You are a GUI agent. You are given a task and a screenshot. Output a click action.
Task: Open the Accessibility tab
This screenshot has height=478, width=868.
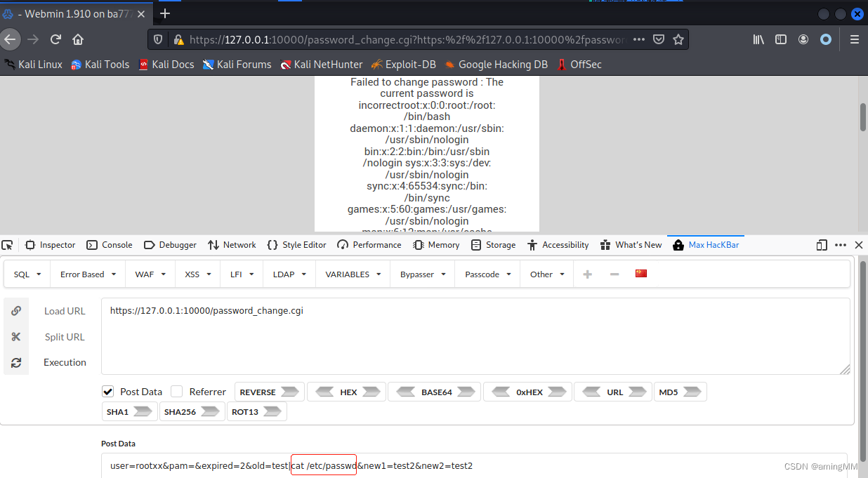coord(558,245)
